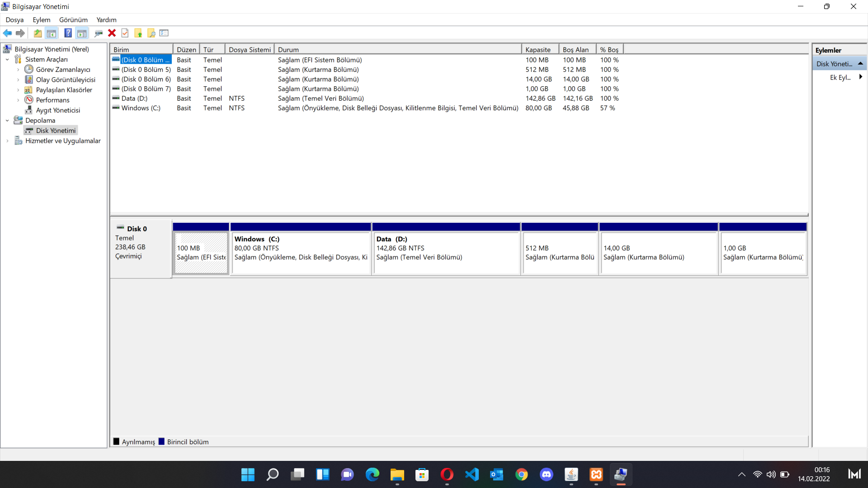This screenshot has height=488, width=868.
Task: Select Paylaşılan Klasörler icon in tree
Action: [29, 90]
